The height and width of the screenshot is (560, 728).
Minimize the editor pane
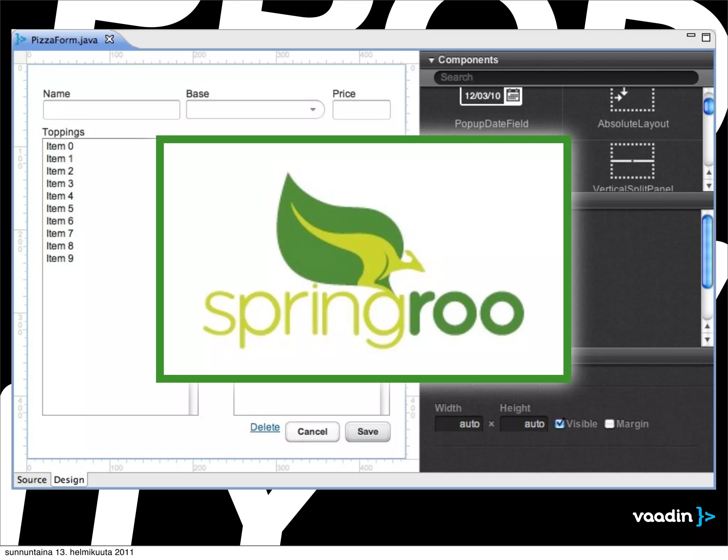691,35
